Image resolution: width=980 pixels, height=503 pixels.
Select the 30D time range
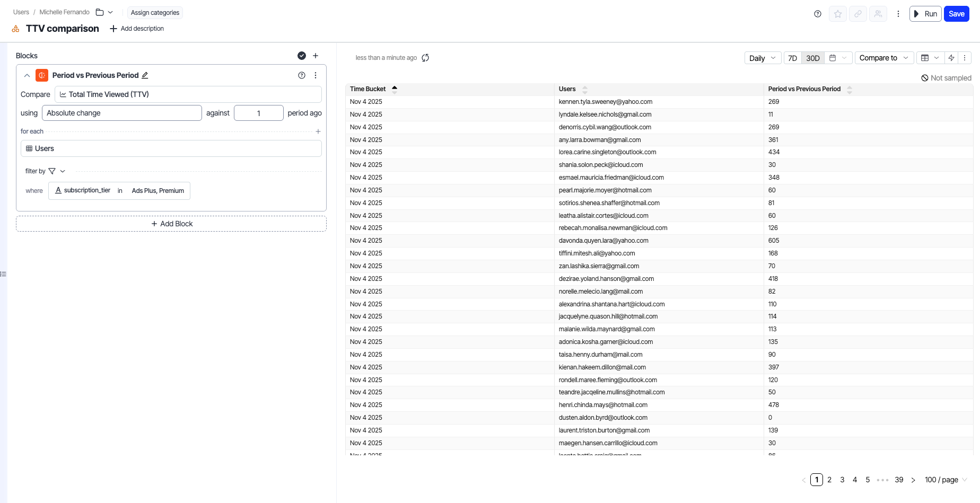812,58
